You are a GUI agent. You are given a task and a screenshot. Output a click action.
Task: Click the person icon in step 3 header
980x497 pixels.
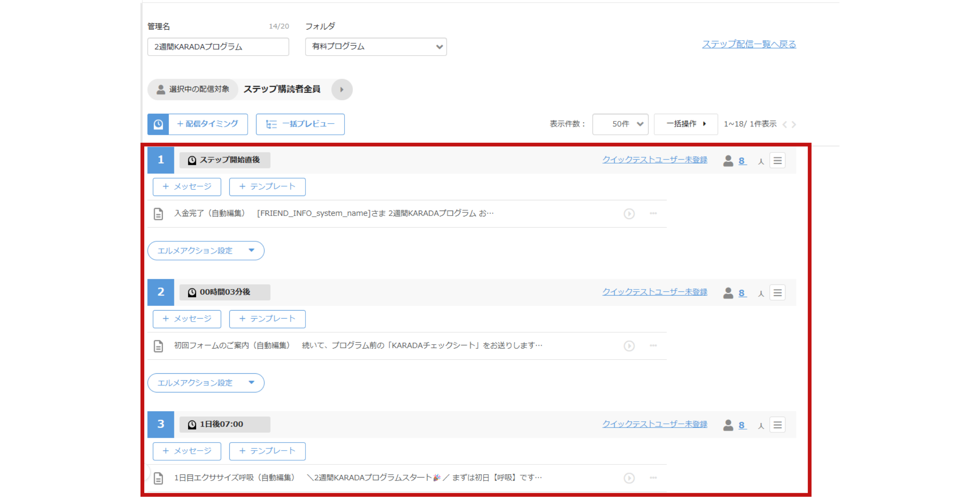click(728, 425)
